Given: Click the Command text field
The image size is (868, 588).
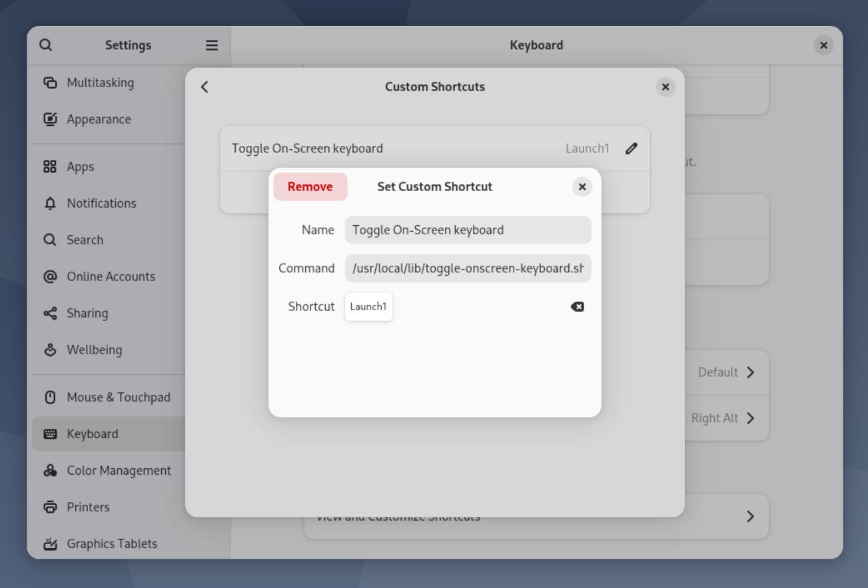Looking at the screenshot, I should [468, 268].
